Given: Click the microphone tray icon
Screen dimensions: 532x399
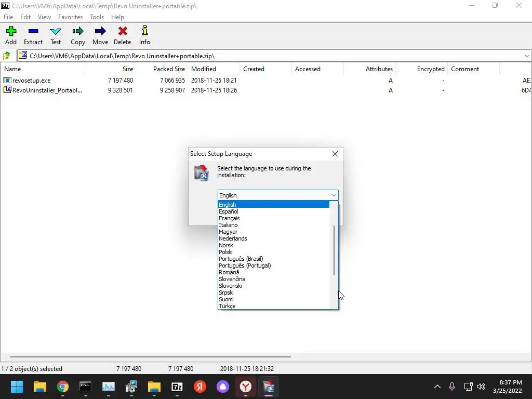Looking at the screenshot, I should click(452, 387).
